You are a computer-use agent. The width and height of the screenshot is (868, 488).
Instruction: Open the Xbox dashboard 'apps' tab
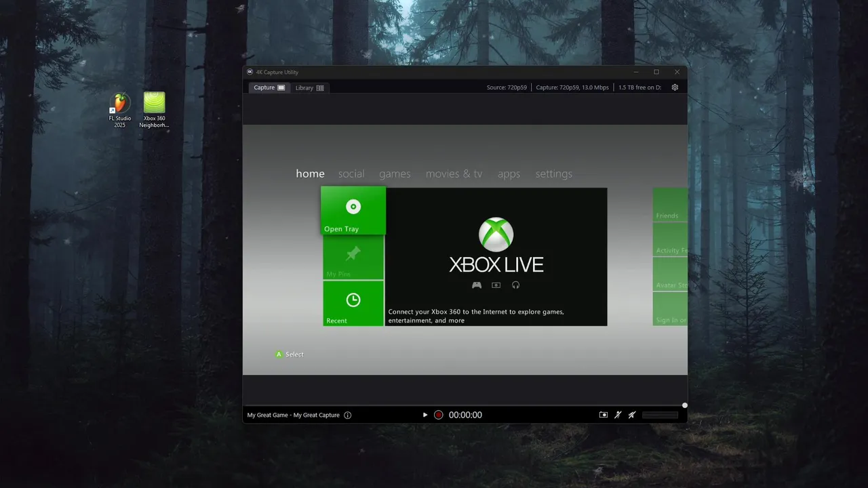[x=509, y=174]
